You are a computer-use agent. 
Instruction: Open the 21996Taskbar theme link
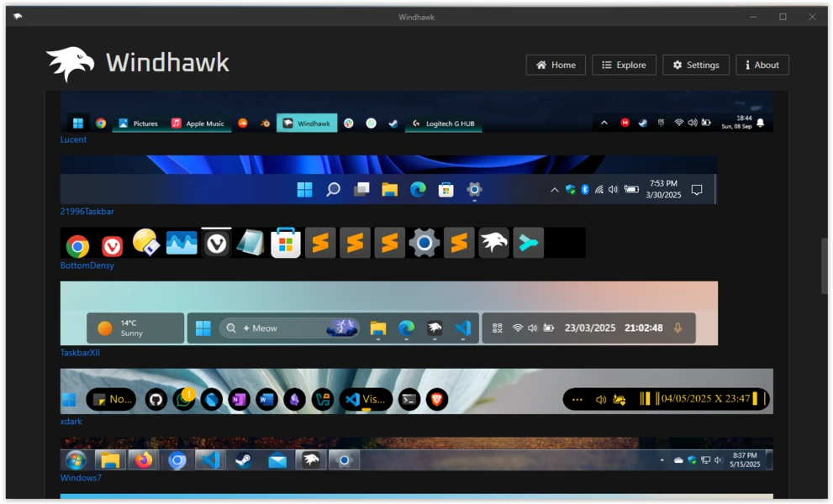tap(87, 212)
